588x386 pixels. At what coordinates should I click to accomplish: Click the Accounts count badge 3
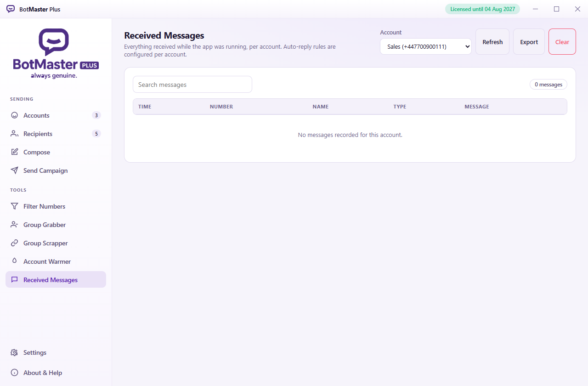click(96, 115)
